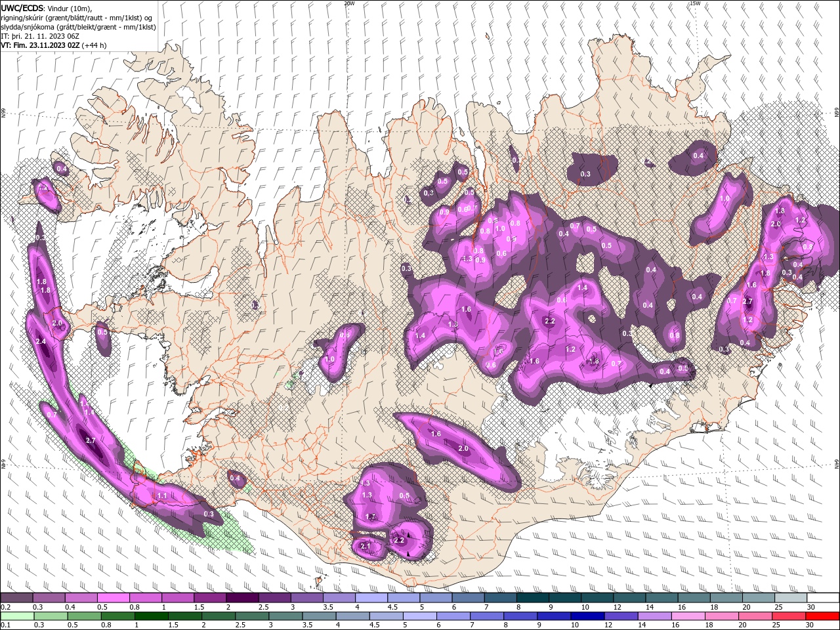Click the 15W longitude label at top

(694, 3)
